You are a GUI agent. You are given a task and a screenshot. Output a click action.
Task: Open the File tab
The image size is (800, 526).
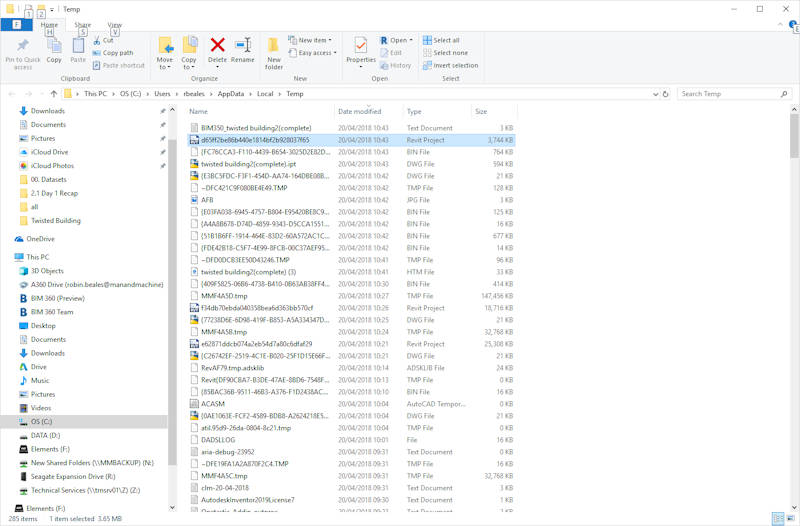[16, 25]
